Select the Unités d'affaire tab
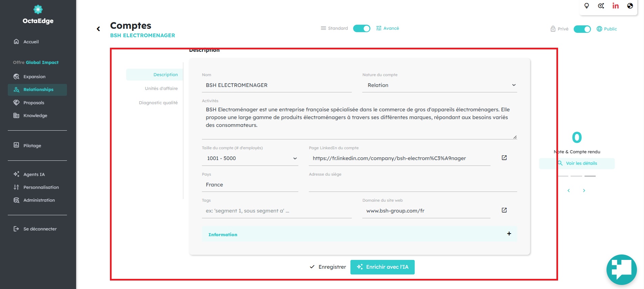The width and height of the screenshot is (644, 289). pyautogui.click(x=155, y=88)
